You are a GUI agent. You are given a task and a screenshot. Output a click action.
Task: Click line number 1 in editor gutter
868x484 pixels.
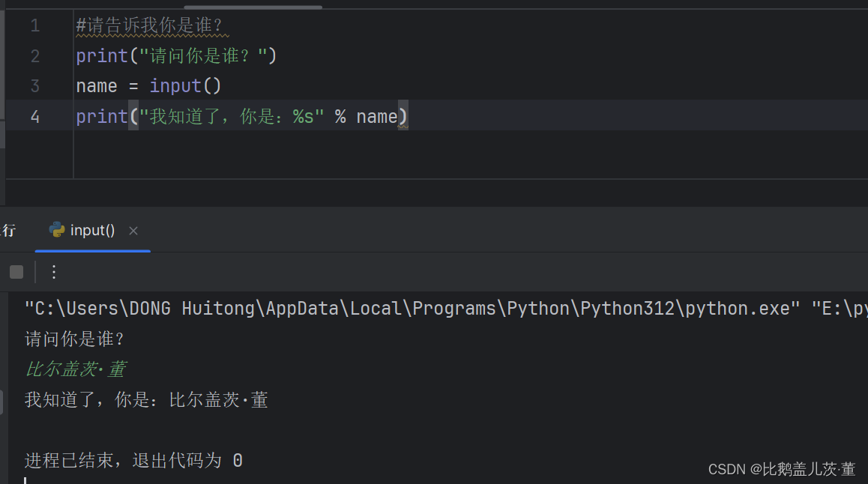pyautogui.click(x=34, y=25)
